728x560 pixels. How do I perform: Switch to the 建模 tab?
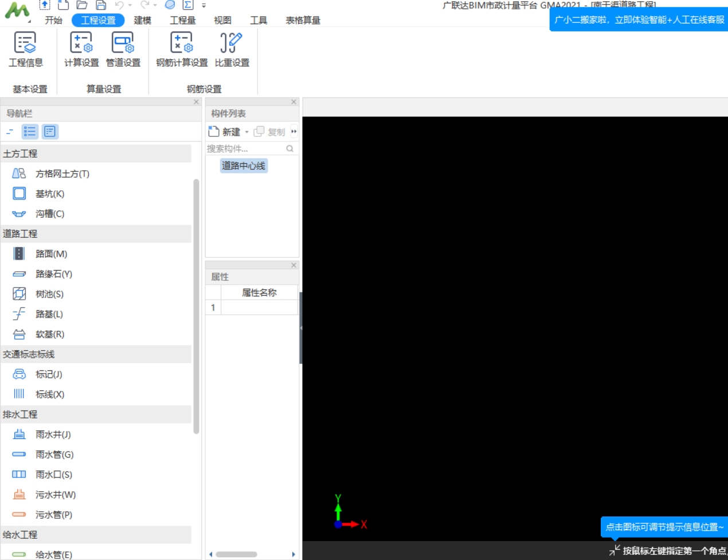point(143,20)
